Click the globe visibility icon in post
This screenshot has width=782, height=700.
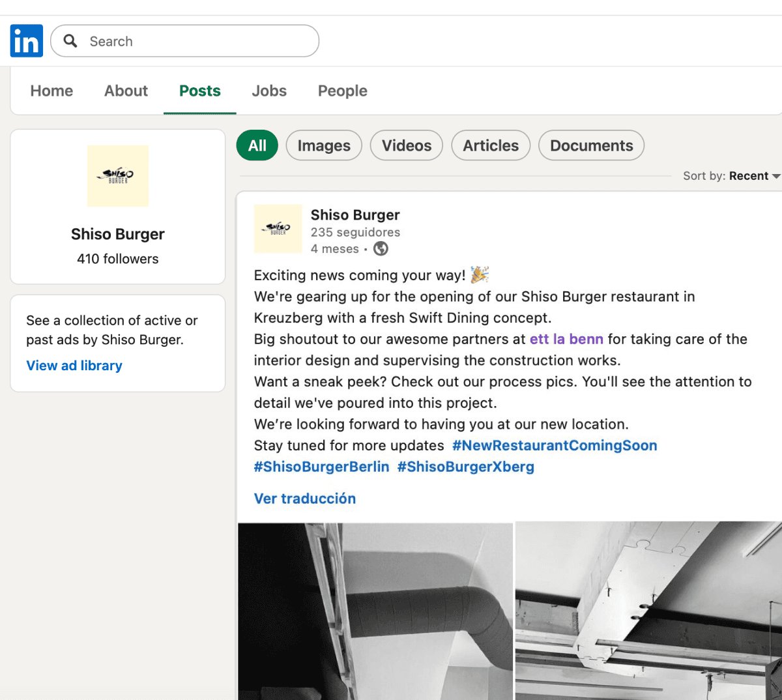381,248
